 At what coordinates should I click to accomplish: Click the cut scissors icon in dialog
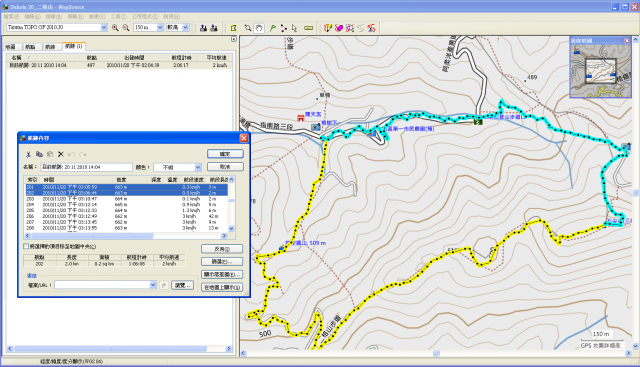pyautogui.click(x=28, y=154)
